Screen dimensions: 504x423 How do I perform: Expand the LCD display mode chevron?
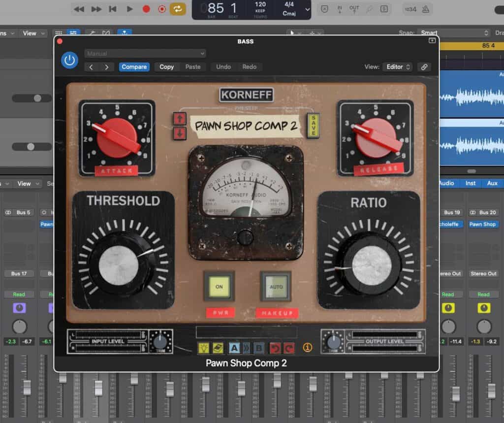pos(307,9)
